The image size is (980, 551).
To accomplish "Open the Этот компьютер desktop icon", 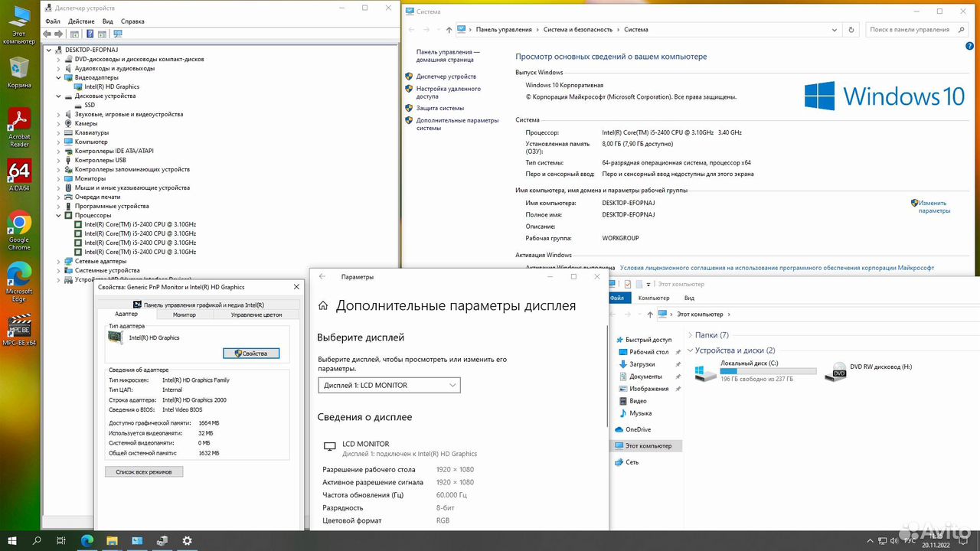I will pos(19,25).
